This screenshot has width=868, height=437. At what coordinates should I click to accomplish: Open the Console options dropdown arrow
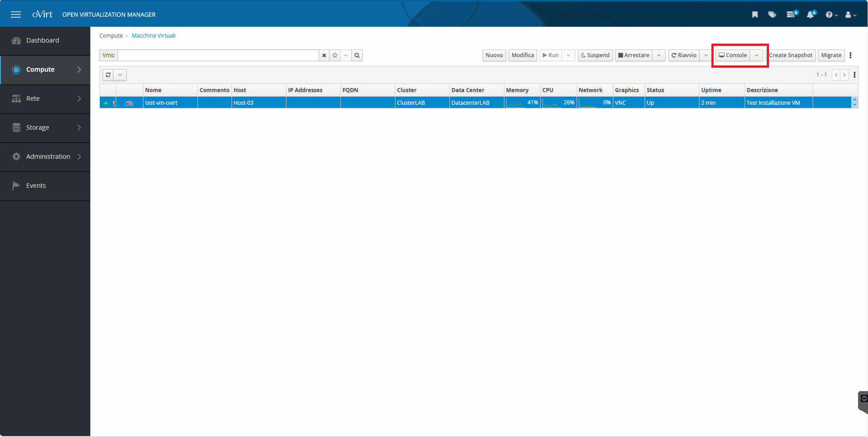click(756, 55)
